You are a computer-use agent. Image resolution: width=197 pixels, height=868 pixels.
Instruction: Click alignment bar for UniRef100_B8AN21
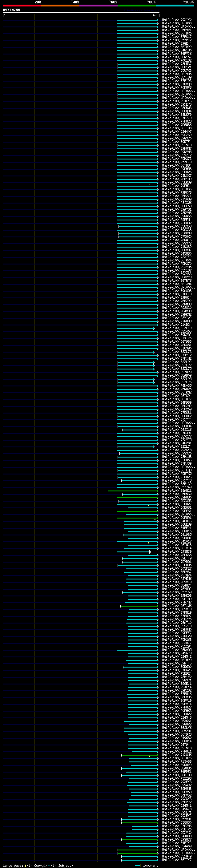click(133, 491)
